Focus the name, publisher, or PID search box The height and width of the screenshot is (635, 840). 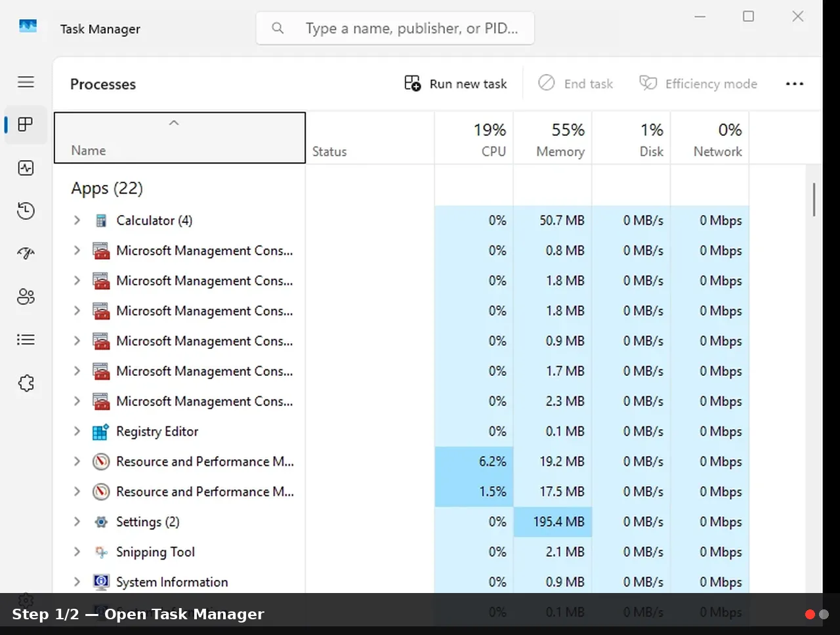[x=395, y=28]
